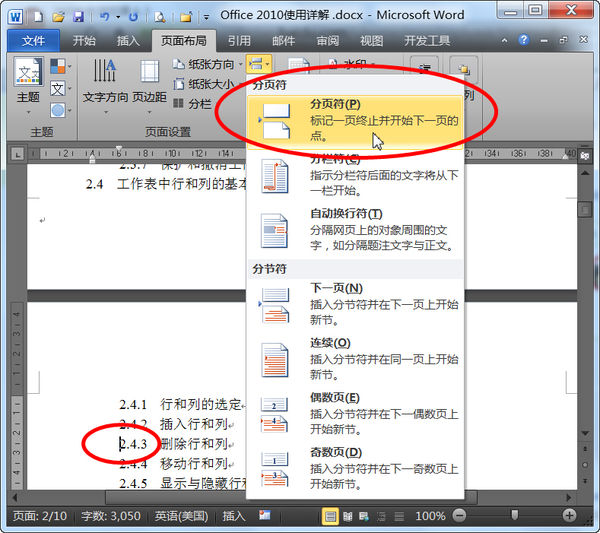Switch to the 邮件 ribbon tab
The width and height of the screenshot is (600, 533).
[x=284, y=41]
